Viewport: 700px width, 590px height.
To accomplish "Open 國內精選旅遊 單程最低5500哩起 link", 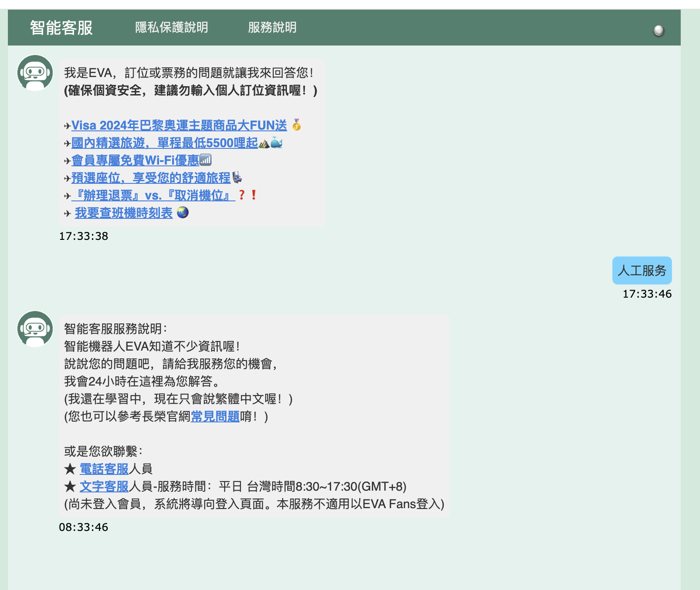I will tap(164, 143).
